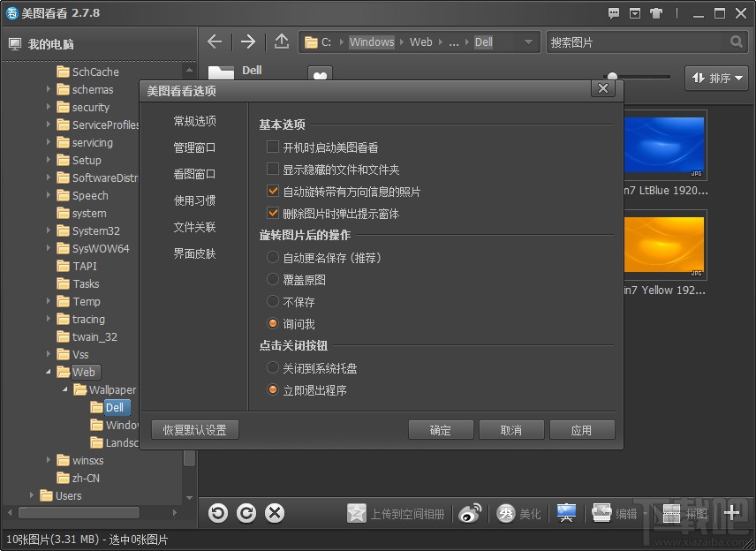The width and height of the screenshot is (756, 551).
Task: Check 显示隐藏的文件和文件夹 option
Action: click(273, 170)
